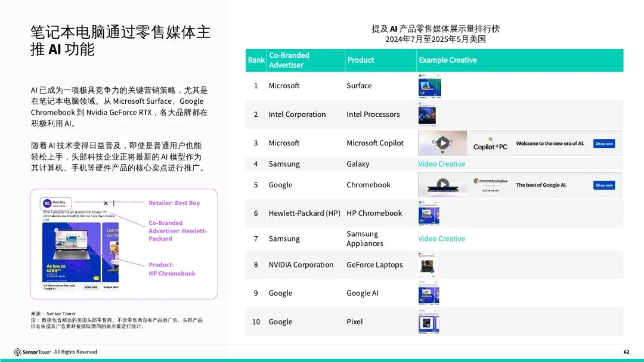The image size is (644, 362).
Task: Click the Best Buy retailer badge in example ad
Action: (56, 203)
